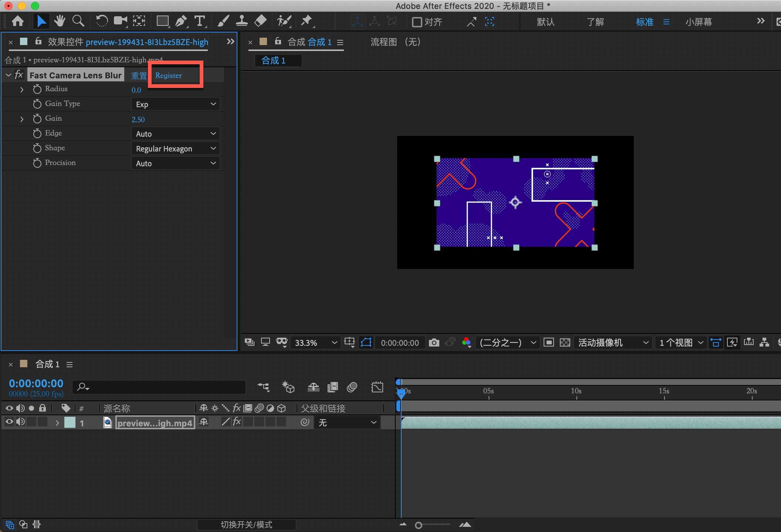Toggle transparency grid checkerboard icon

coord(565,342)
